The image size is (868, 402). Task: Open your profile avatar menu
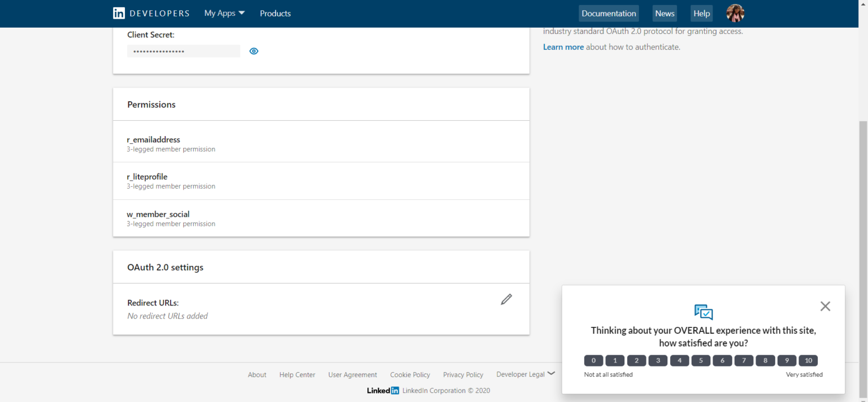coord(735,13)
